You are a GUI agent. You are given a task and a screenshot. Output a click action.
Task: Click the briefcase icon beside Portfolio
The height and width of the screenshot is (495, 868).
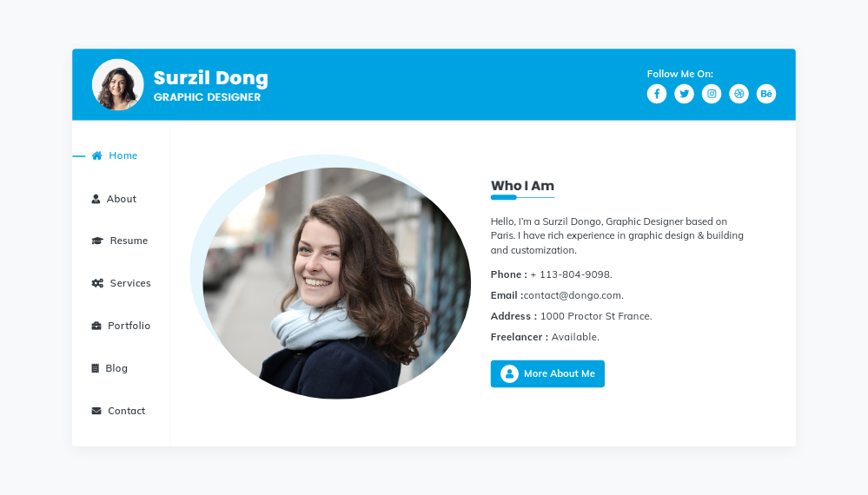96,326
